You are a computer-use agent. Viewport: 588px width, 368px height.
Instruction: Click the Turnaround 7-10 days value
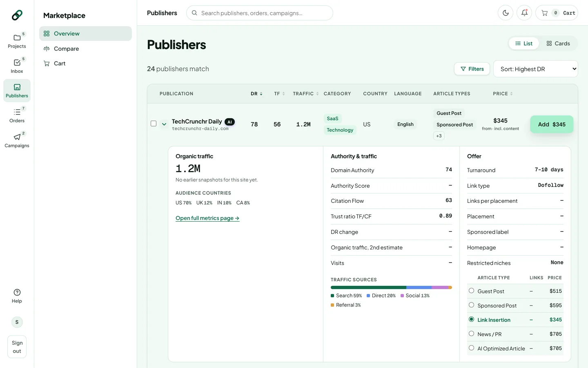(549, 170)
